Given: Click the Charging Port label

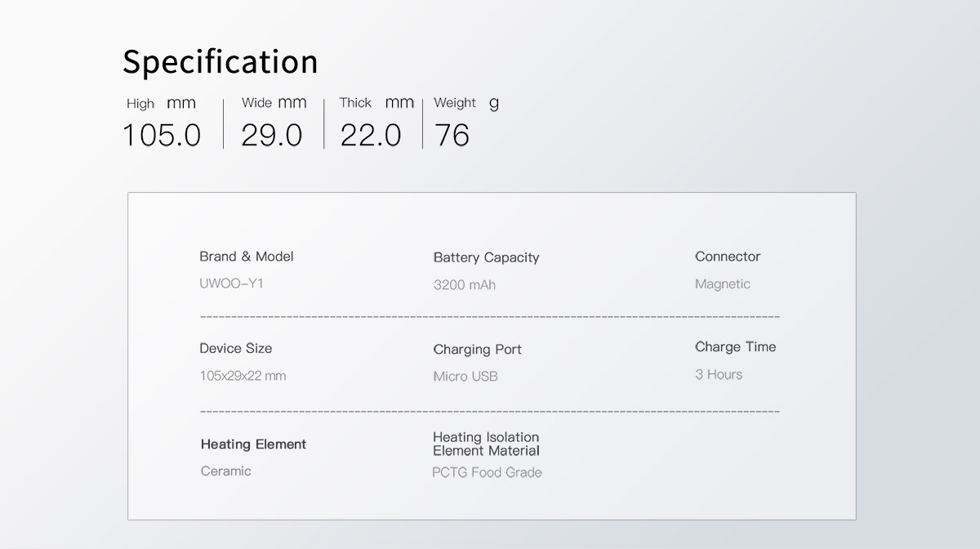Looking at the screenshot, I should tap(477, 350).
